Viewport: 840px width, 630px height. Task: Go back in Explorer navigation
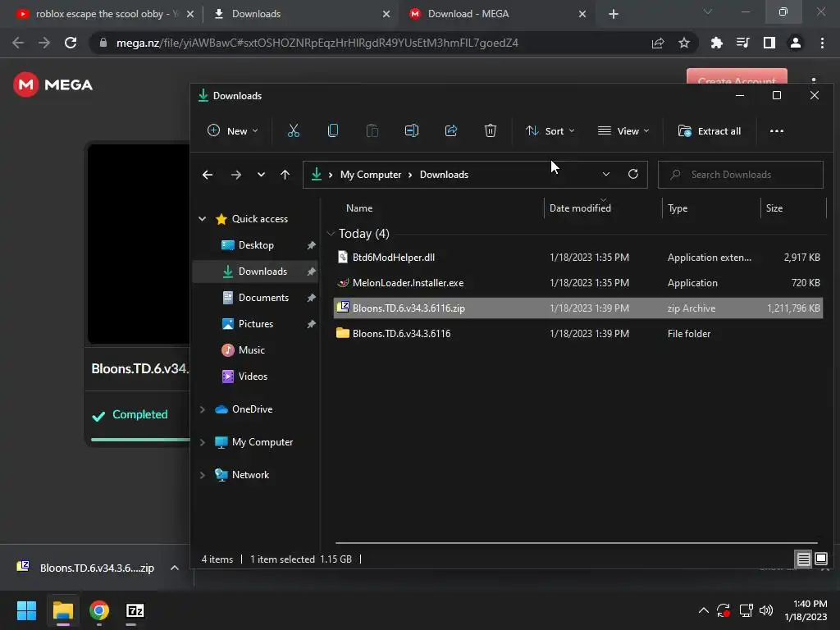coord(208,175)
